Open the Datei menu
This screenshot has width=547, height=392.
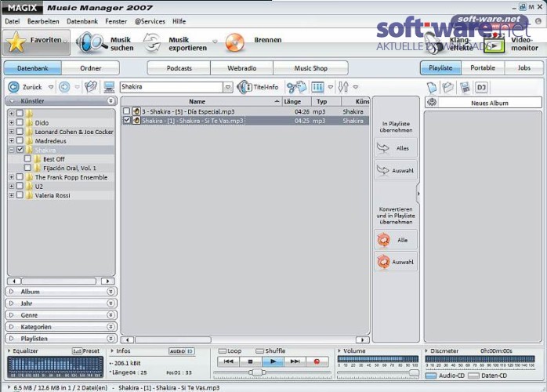tap(13, 22)
